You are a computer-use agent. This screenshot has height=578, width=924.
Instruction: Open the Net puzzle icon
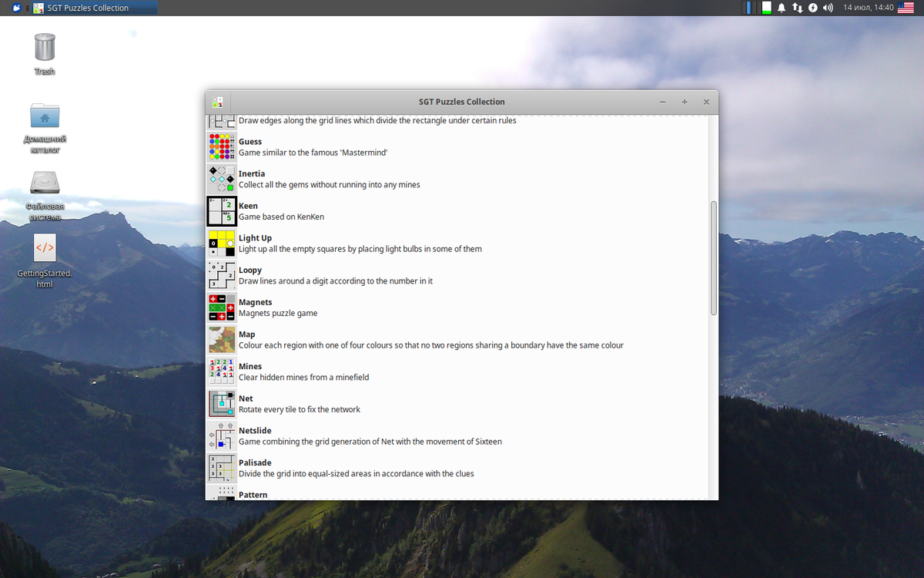(x=222, y=404)
